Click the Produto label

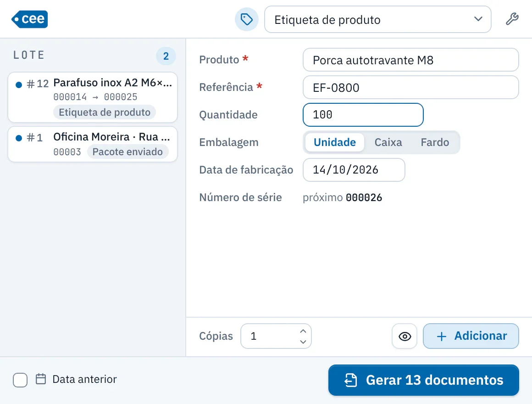coord(219,60)
